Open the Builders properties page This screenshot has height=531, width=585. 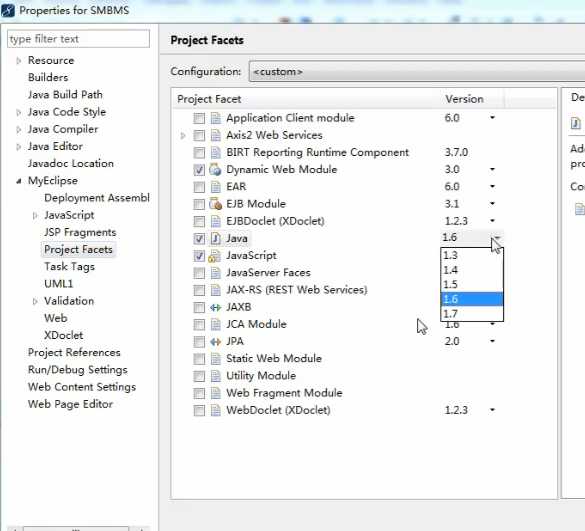click(48, 78)
